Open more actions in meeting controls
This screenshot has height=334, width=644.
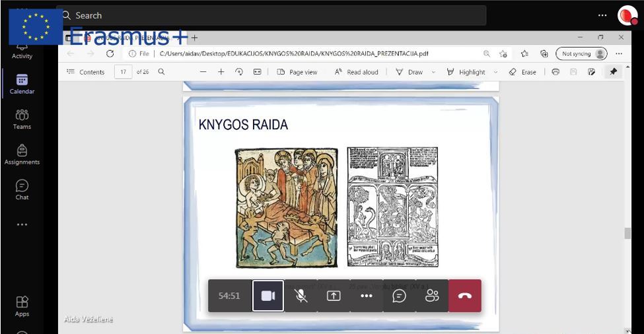pyautogui.click(x=367, y=296)
